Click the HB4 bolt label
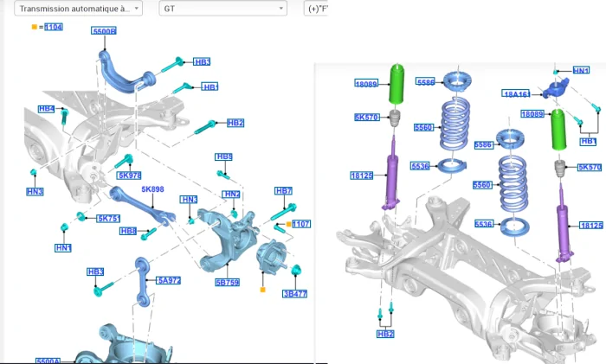 [x=47, y=109]
